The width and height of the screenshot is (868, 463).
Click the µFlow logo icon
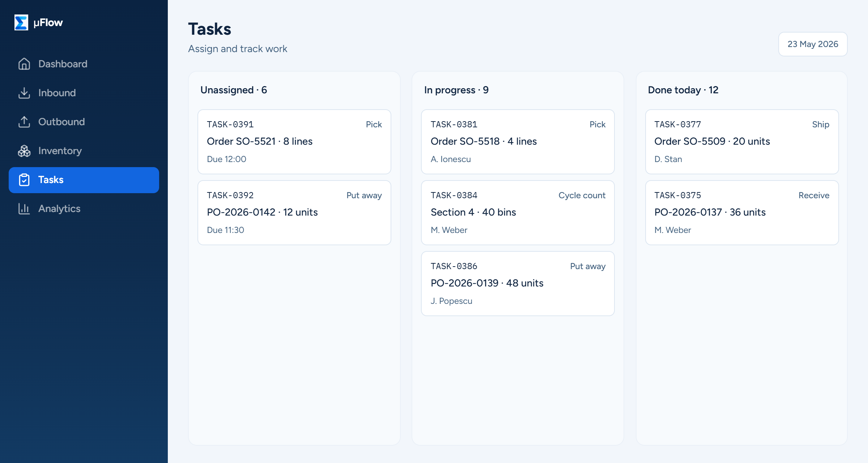(x=21, y=22)
